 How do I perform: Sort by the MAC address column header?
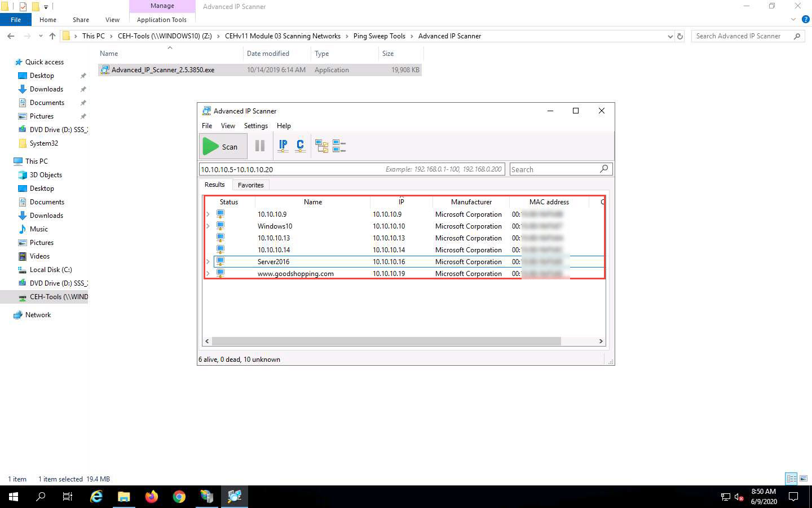[x=549, y=202]
